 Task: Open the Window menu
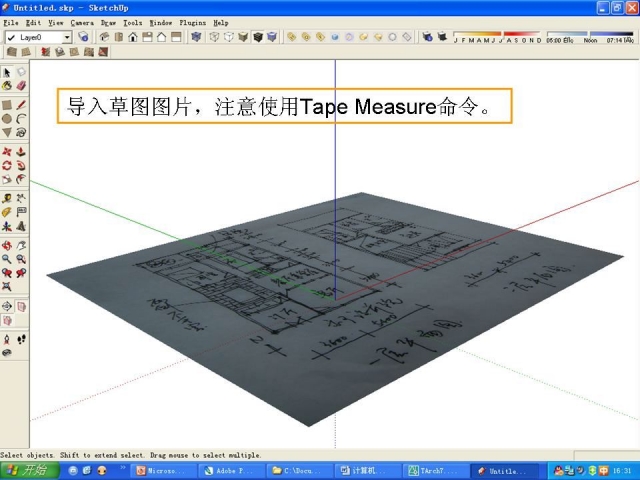[160, 23]
